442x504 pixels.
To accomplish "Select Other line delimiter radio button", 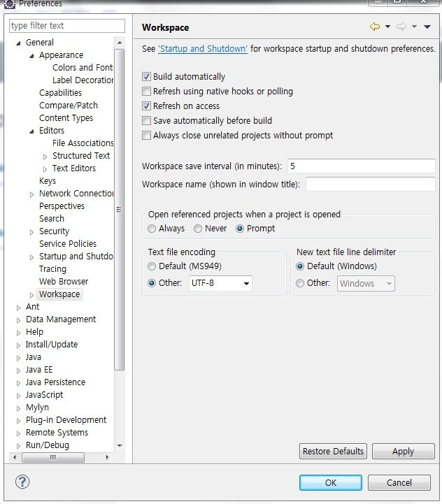I will pos(300,283).
